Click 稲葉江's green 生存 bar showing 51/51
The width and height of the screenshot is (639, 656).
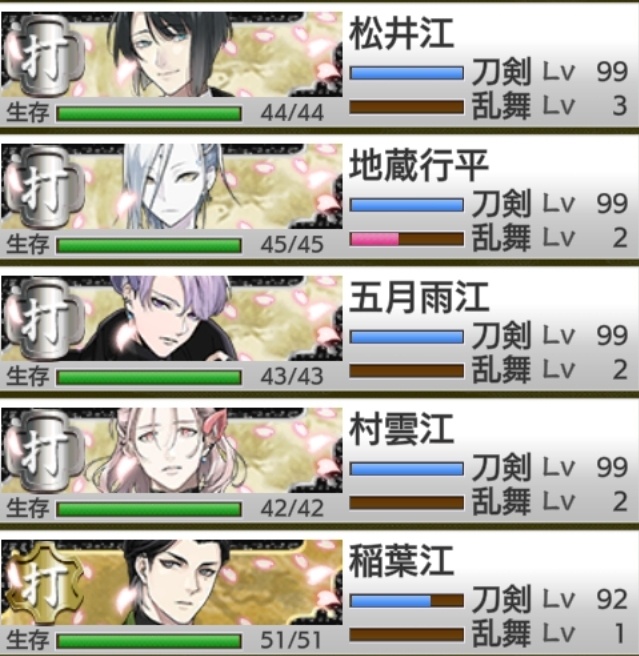[x=149, y=641]
